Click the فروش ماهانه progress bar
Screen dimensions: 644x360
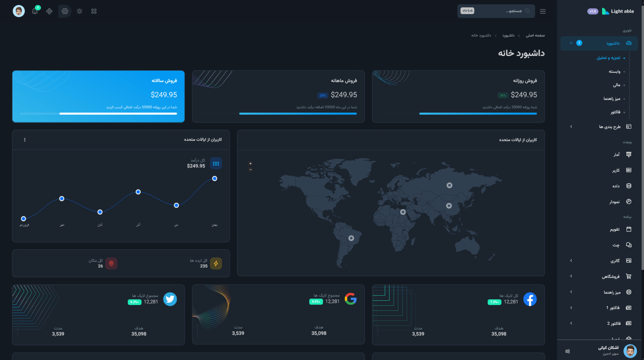click(298, 114)
